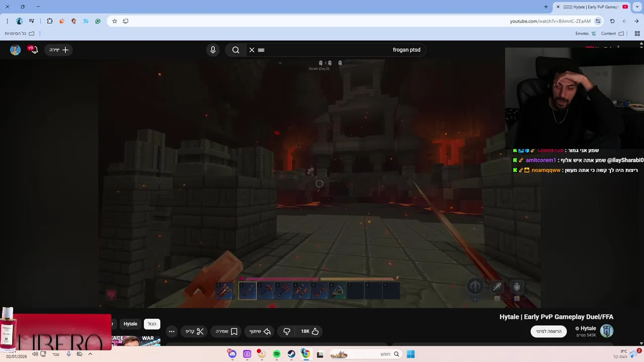Open the Hytale channel name link

pyautogui.click(x=588, y=328)
